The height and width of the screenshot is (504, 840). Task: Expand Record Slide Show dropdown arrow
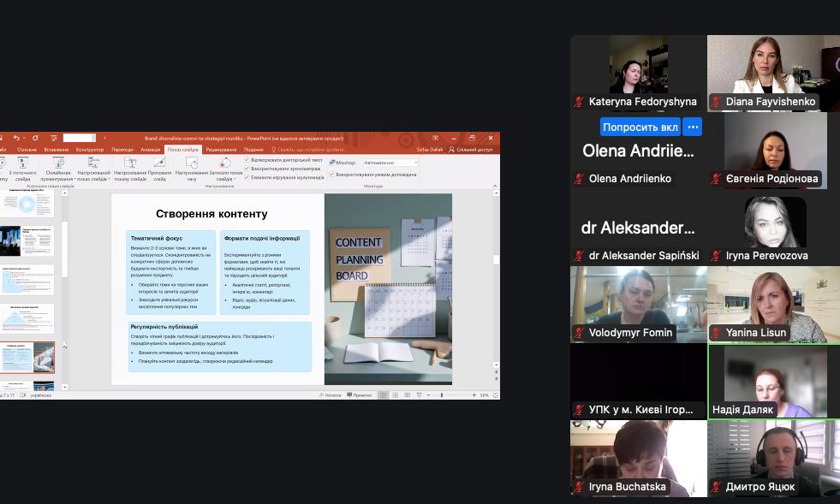click(235, 180)
